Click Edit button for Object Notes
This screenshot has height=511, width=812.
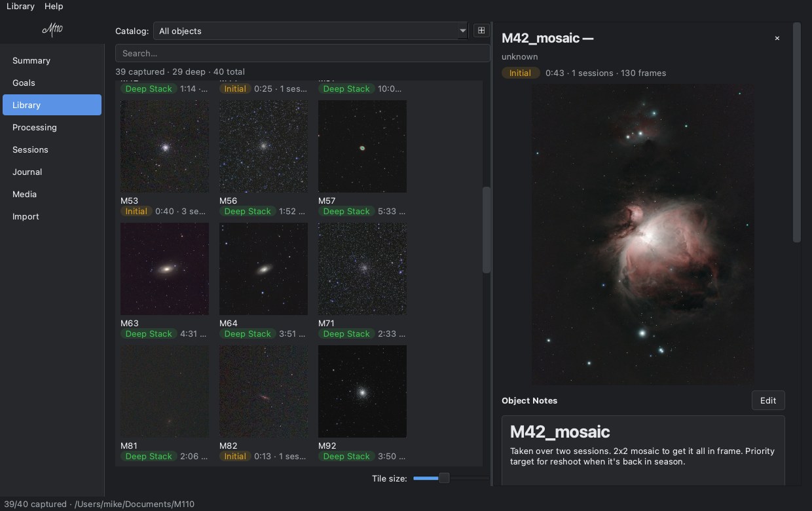point(768,400)
